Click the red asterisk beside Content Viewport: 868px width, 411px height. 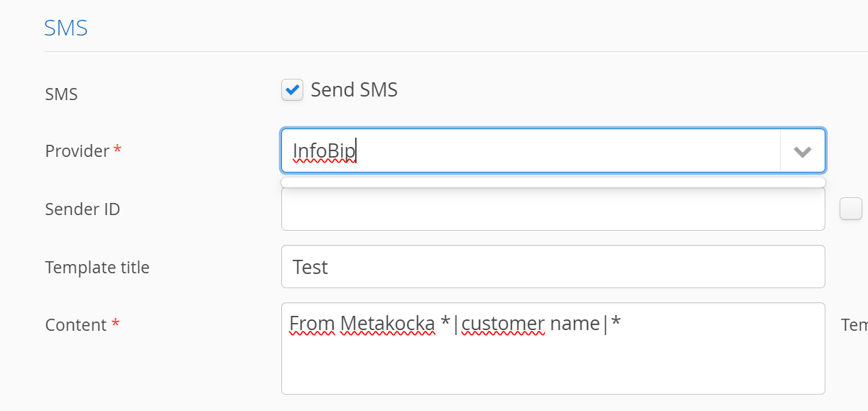[115, 324]
